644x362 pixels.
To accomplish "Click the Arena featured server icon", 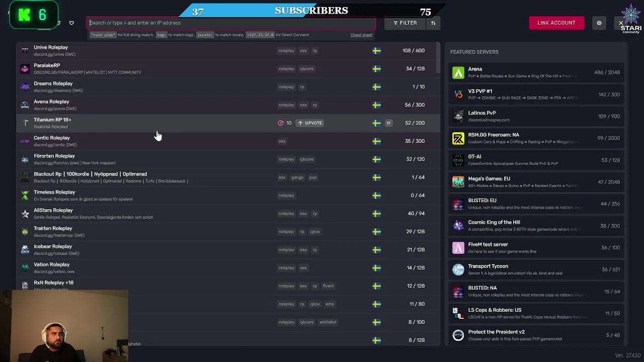I will pos(458,72).
